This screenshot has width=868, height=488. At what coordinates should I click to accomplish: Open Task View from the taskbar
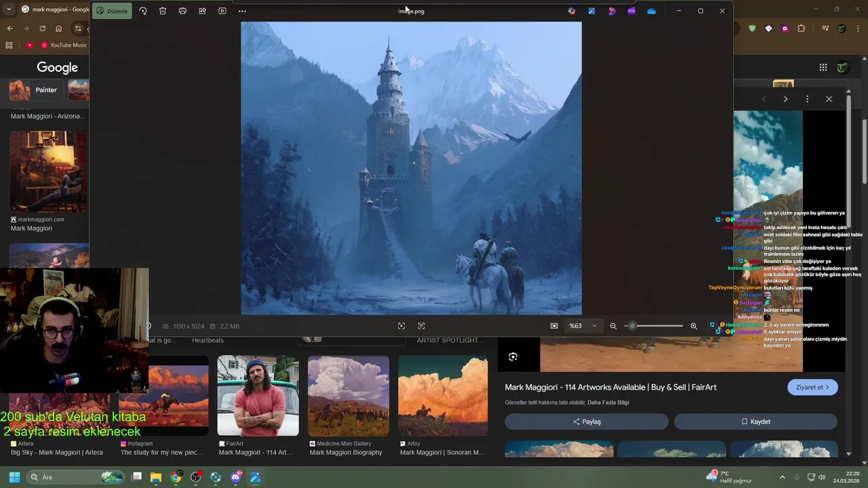click(x=136, y=477)
